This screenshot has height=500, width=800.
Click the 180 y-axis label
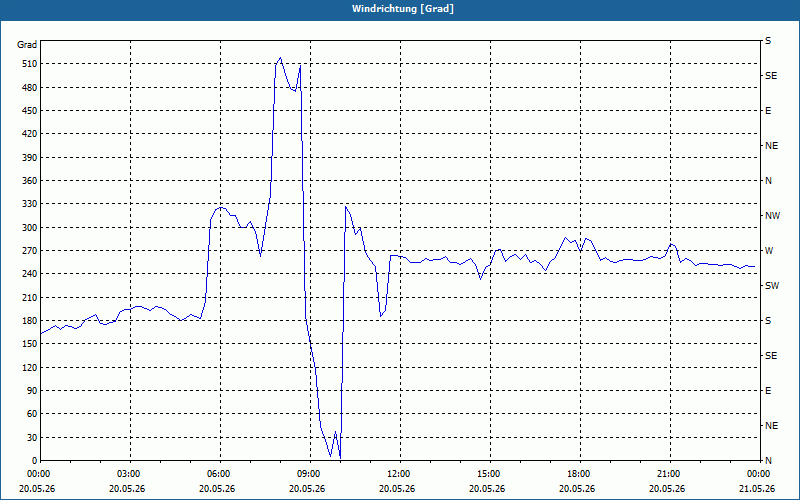tap(30, 321)
